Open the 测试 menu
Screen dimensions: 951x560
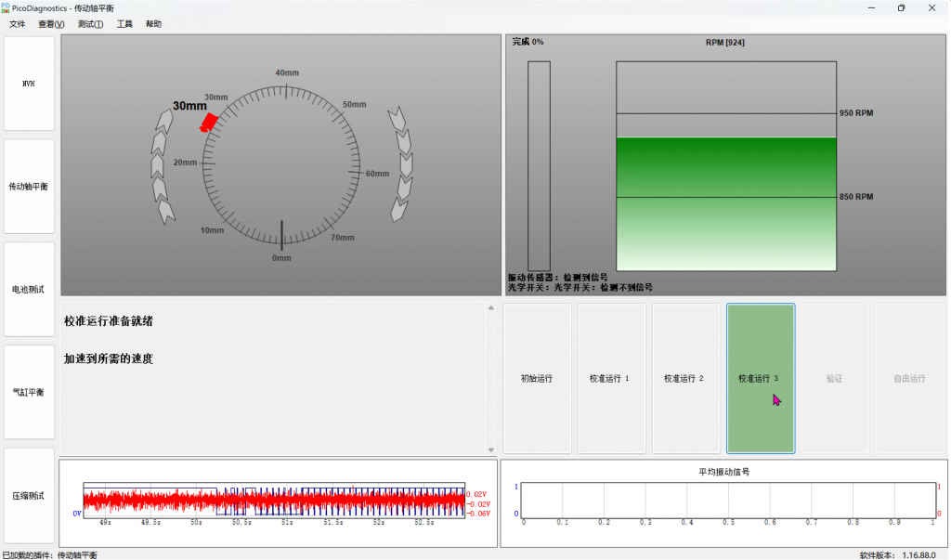90,24
